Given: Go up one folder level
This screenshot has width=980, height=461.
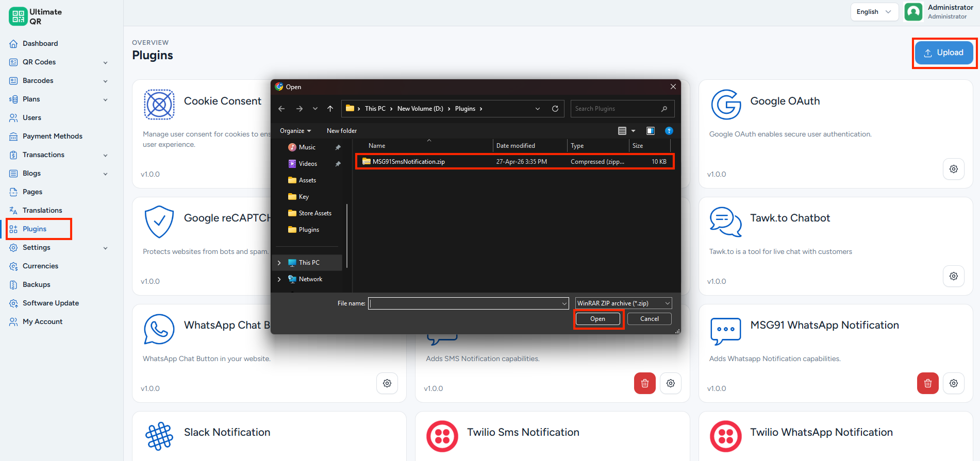Looking at the screenshot, I should point(330,109).
